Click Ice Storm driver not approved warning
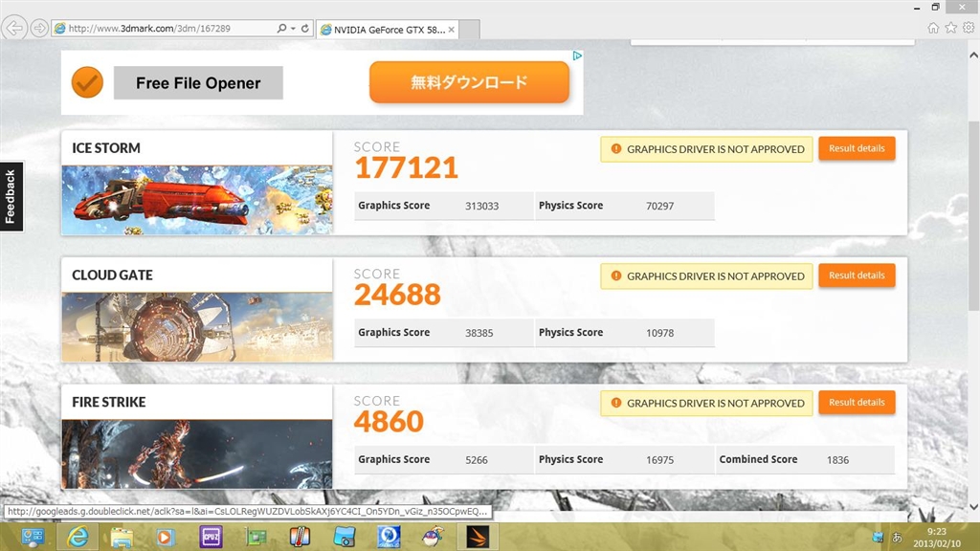The image size is (980, 551). click(707, 149)
